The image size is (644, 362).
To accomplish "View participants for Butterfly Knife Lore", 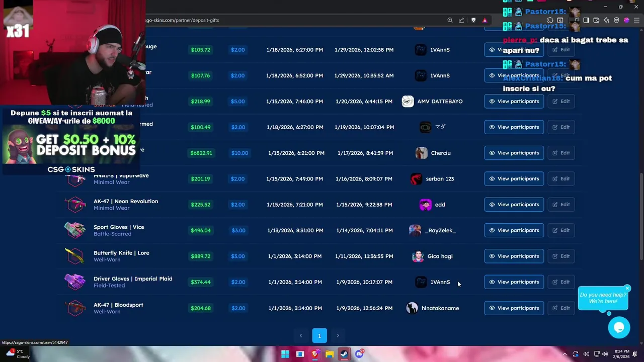I will click(x=514, y=256).
